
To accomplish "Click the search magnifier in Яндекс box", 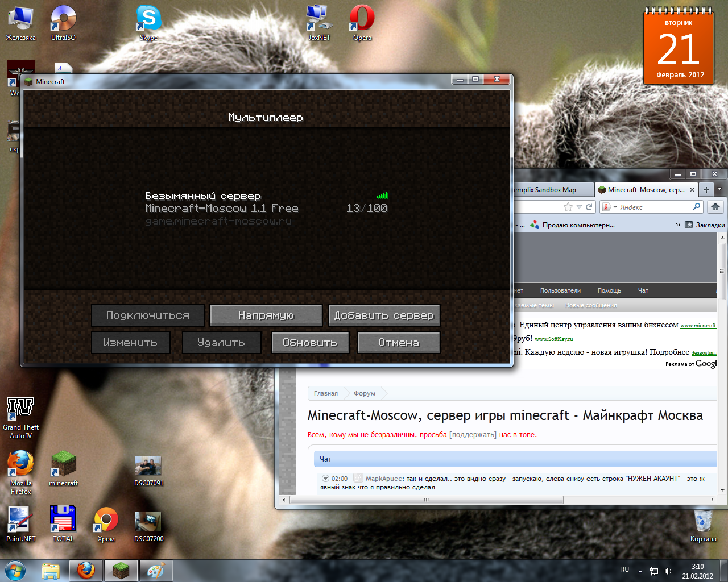I will [x=696, y=207].
